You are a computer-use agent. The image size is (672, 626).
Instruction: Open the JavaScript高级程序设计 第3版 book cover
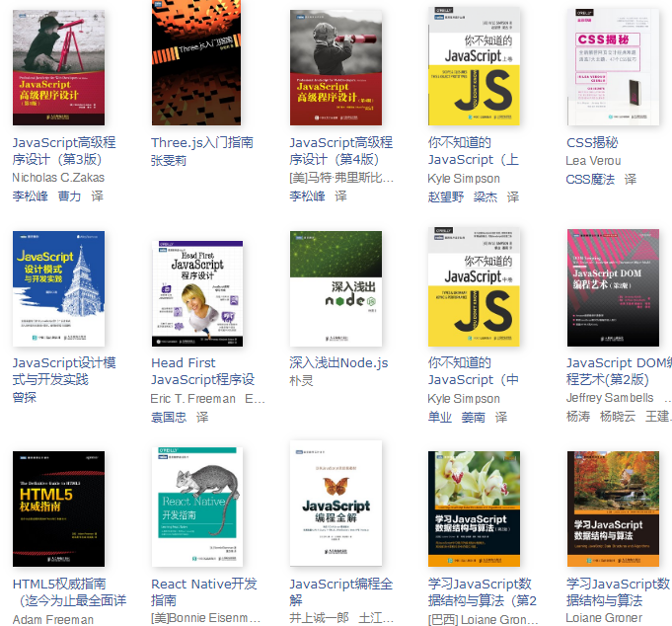pos(59,68)
